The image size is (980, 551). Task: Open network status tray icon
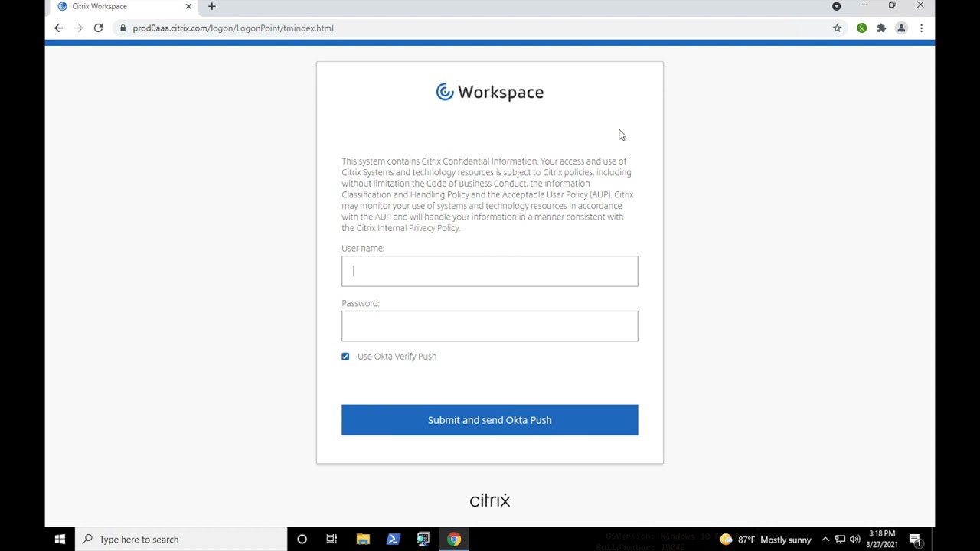tap(840, 540)
